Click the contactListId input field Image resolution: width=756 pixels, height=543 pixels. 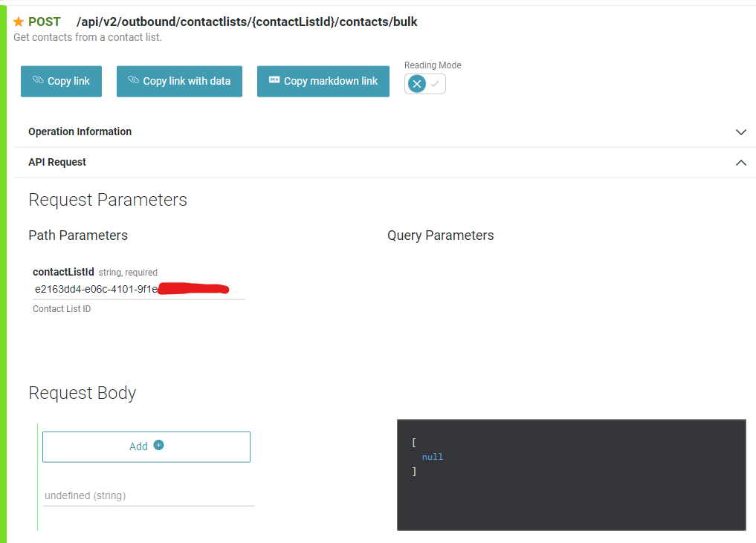(x=139, y=289)
